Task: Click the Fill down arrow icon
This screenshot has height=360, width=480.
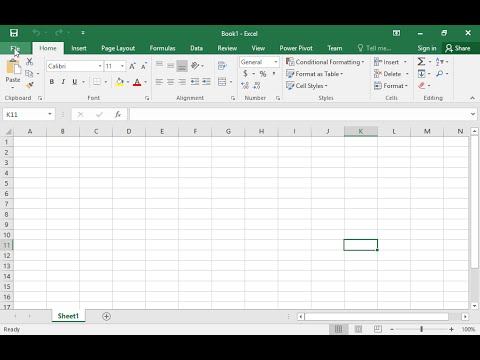Action: point(421,74)
